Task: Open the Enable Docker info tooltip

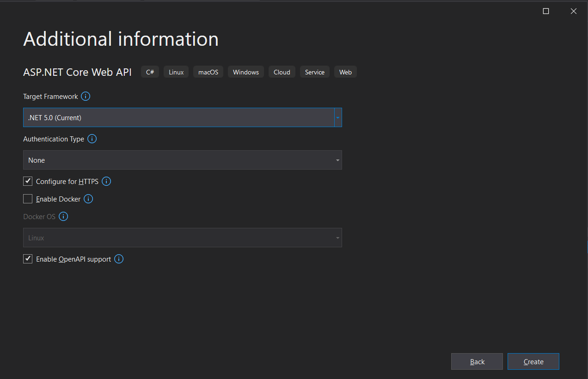Action: (88, 199)
